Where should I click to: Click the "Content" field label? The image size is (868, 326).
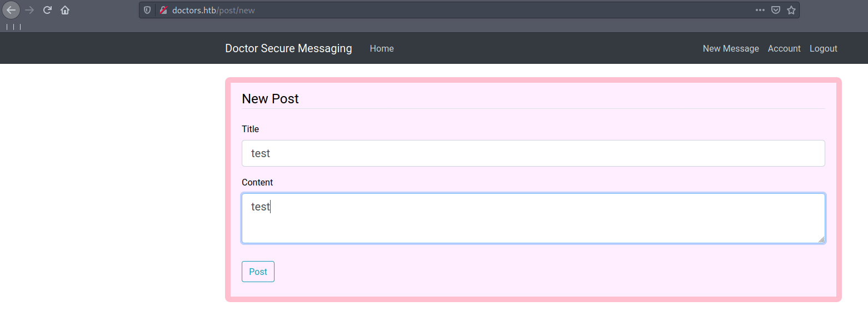[257, 182]
